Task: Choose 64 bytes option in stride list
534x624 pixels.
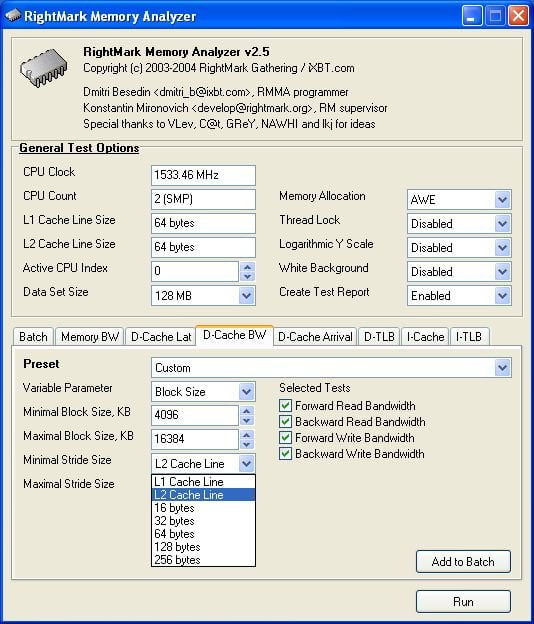Action: [x=203, y=534]
